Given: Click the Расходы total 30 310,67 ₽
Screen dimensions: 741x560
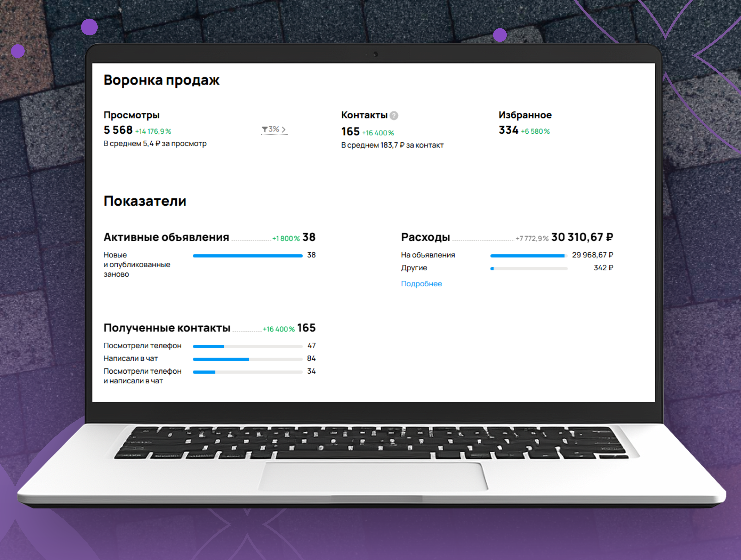Looking at the screenshot, I should point(582,237).
